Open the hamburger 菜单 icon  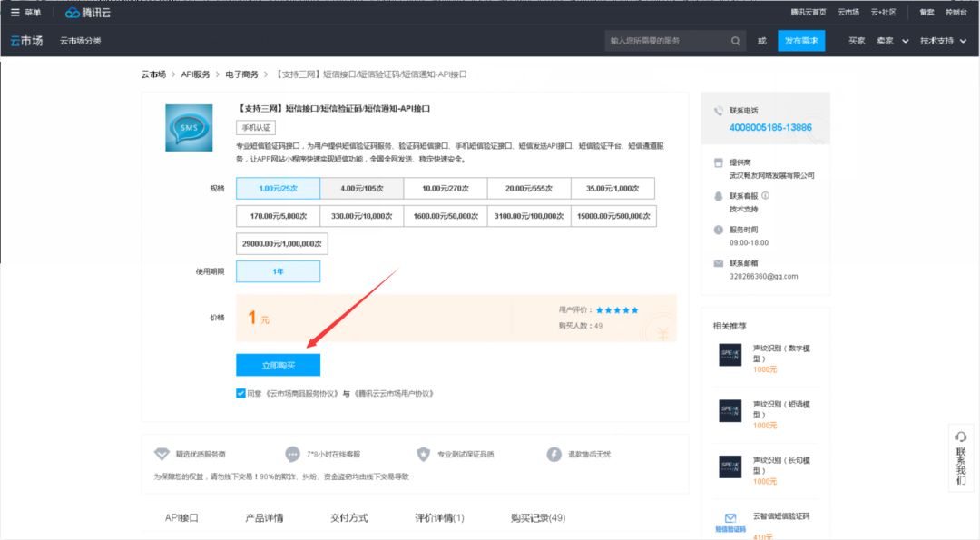click(15, 13)
